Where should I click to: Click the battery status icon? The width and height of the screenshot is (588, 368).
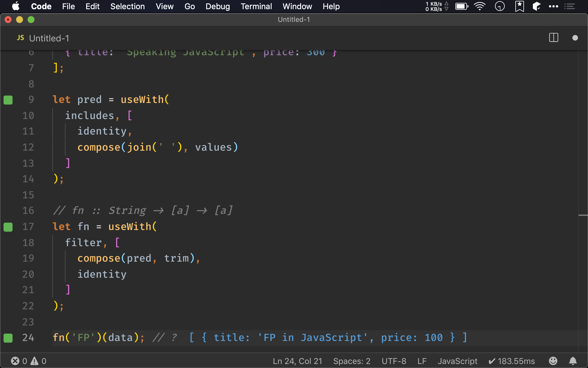click(x=461, y=6)
